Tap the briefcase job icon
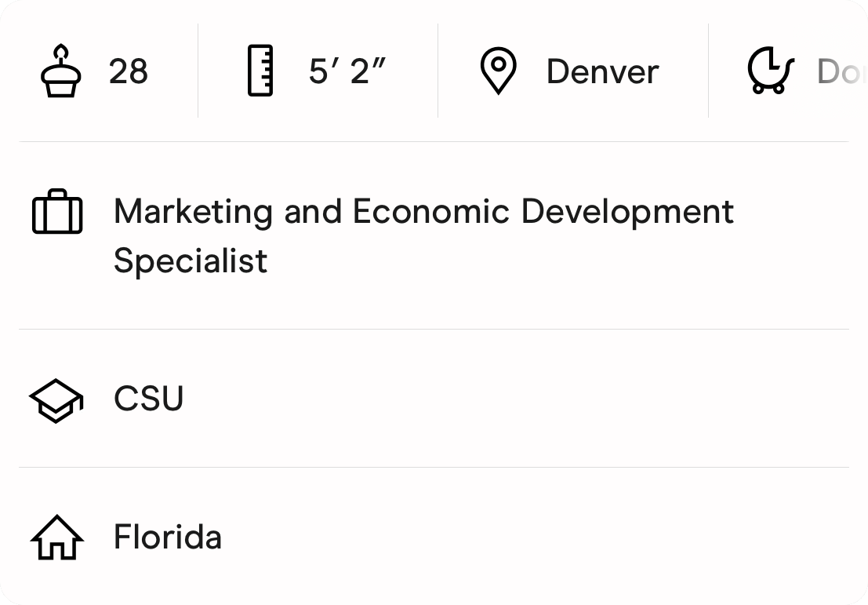The height and width of the screenshot is (605, 868). tap(57, 212)
